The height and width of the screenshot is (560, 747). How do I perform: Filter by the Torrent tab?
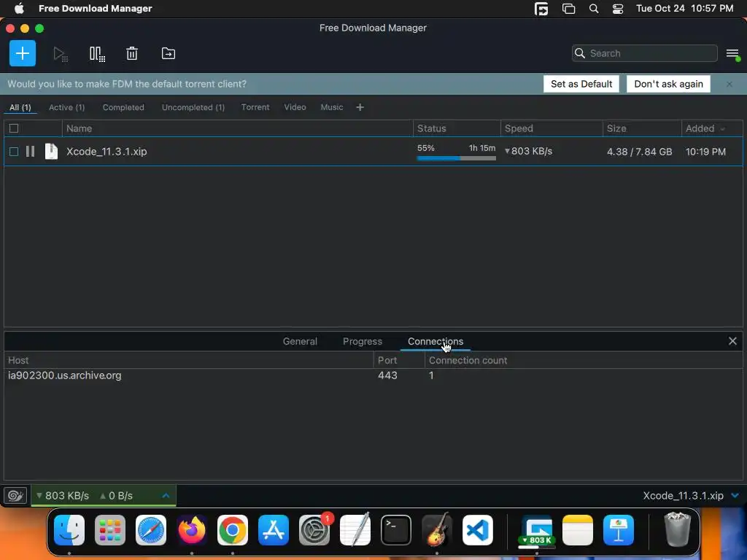point(255,107)
